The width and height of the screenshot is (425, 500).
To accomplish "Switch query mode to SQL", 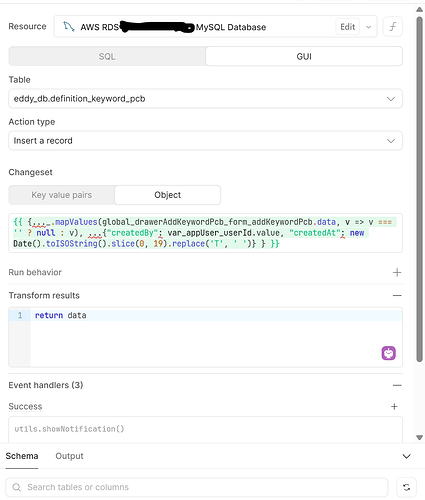I will (107, 56).
